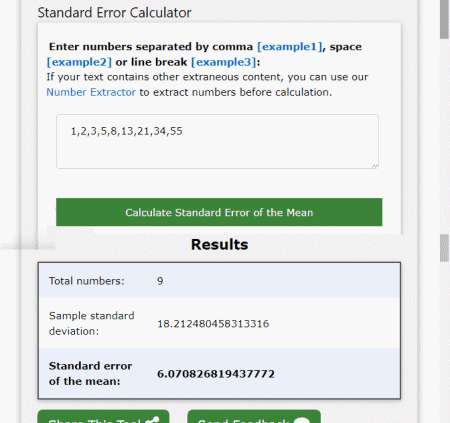
Task: Click the Send Feedback button label
Action: tap(243, 420)
